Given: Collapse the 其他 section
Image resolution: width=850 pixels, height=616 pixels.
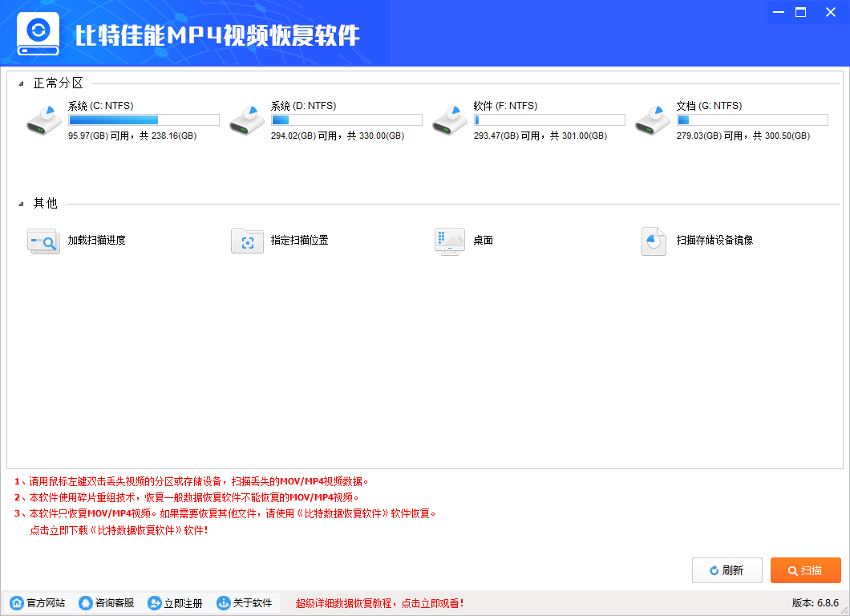Looking at the screenshot, I should 21,205.
